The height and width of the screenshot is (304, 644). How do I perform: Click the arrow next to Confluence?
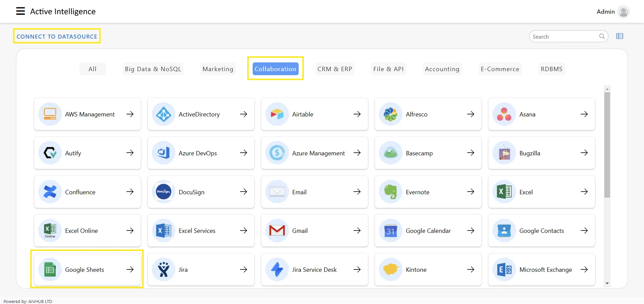pos(130,192)
